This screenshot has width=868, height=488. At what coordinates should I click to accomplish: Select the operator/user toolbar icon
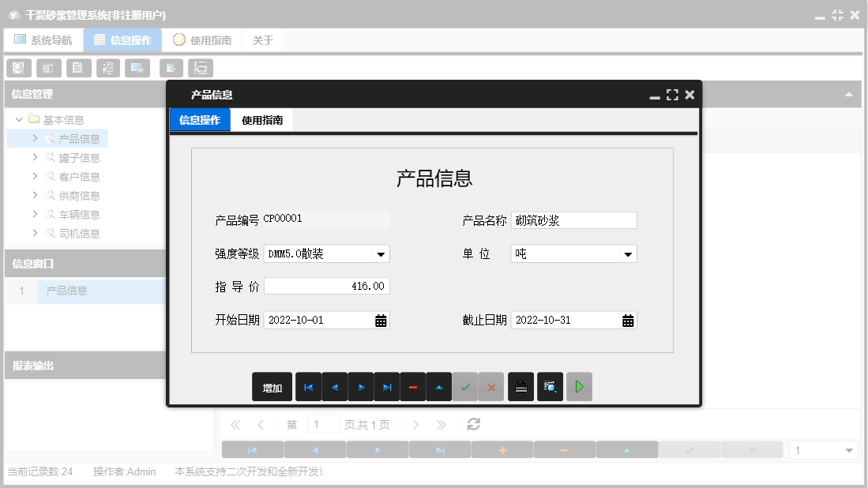[x=108, y=68]
